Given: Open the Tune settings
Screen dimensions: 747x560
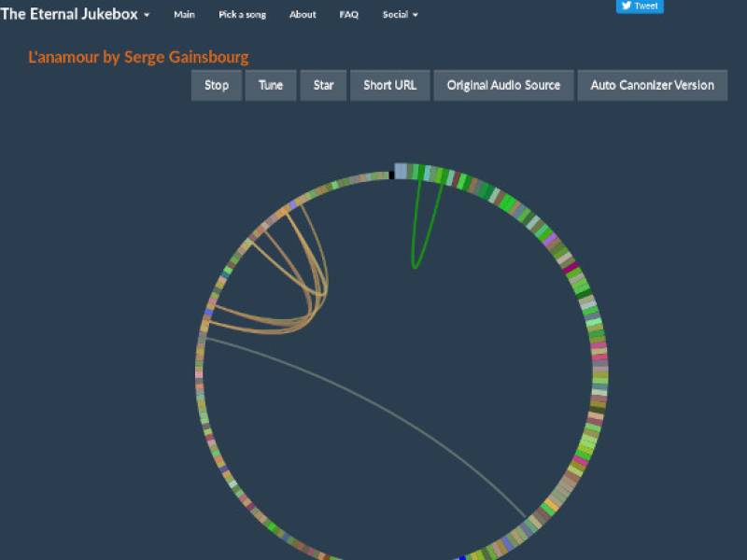Looking at the screenshot, I should [x=271, y=85].
